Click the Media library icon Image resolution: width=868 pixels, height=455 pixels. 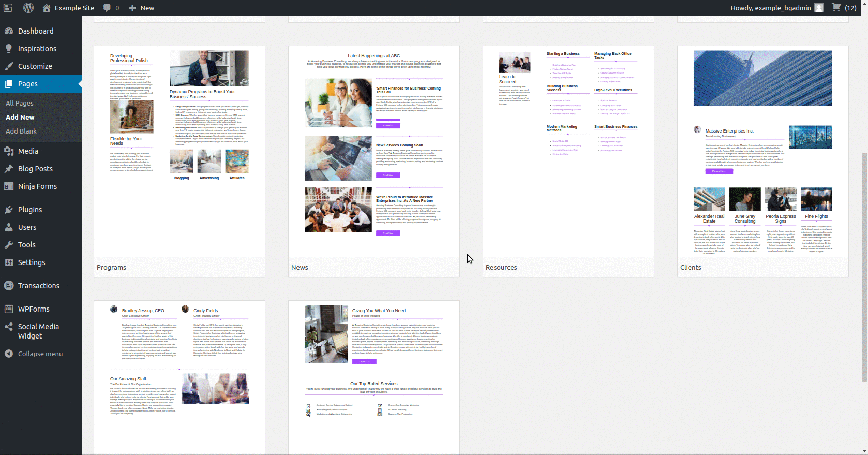[x=9, y=151]
